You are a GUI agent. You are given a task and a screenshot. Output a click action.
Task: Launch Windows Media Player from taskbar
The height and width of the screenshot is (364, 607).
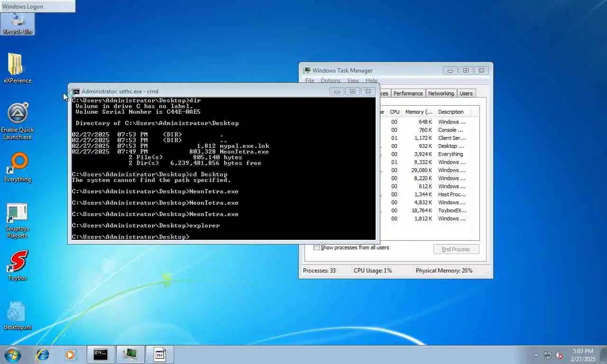70,355
